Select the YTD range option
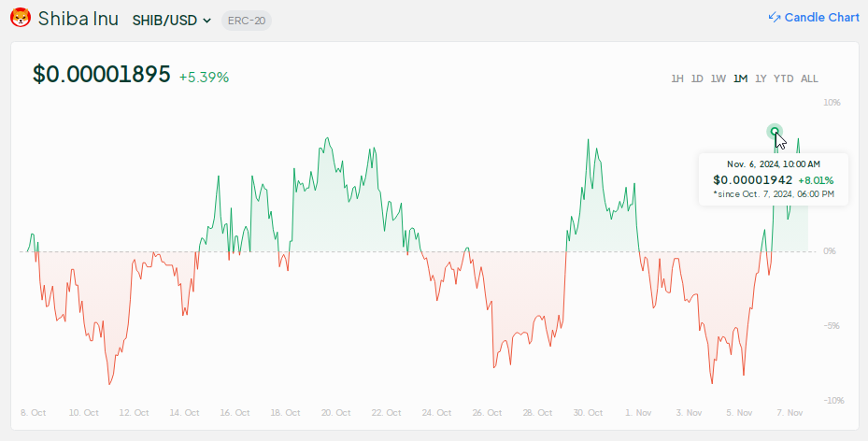Image resolution: width=868 pixels, height=441 pixels. click(x=783, y=78)
